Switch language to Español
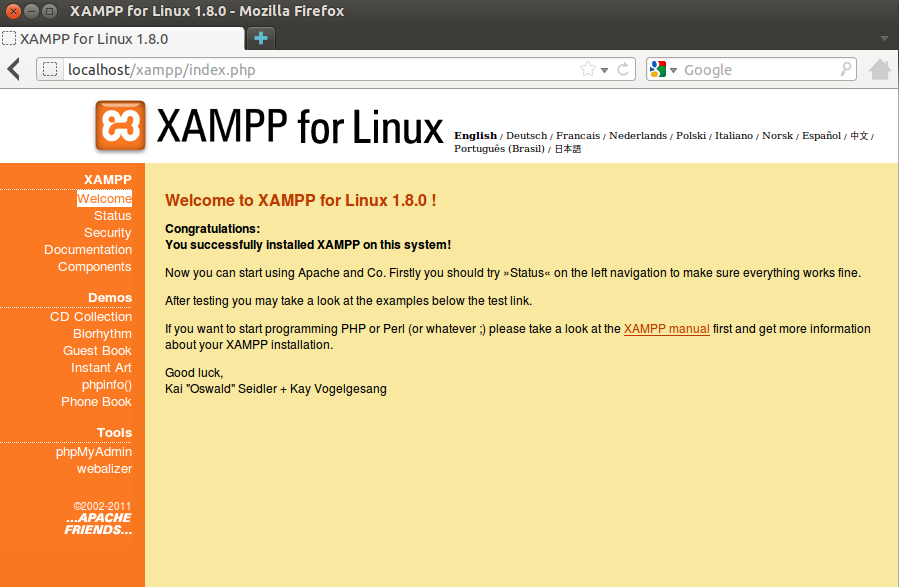 click(822, 135)
